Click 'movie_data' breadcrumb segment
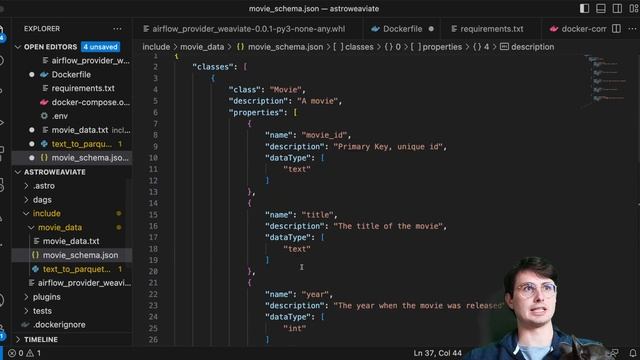This screenshot has width=640, height=360. click(x=202, y=47)
